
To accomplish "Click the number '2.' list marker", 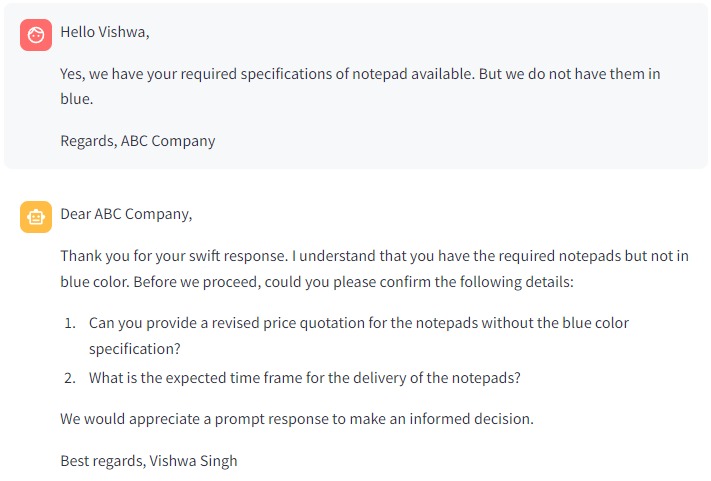I will click(70, 378).
